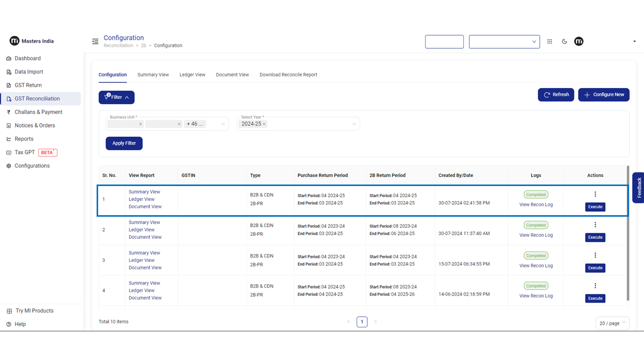Image resolution: width=644 pixels, height=362 pixels.
Task: Open three-dot actions menu in row 1
Action: point(595,194)
